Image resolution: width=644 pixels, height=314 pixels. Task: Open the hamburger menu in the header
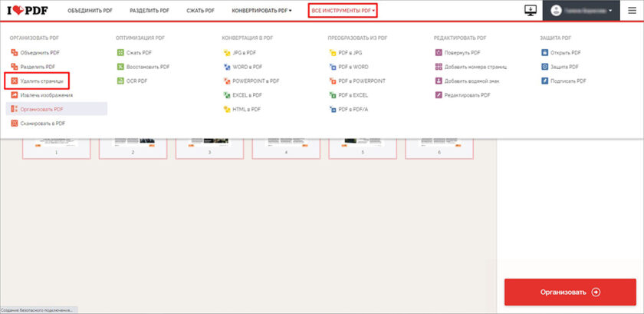tap(632, 11)
